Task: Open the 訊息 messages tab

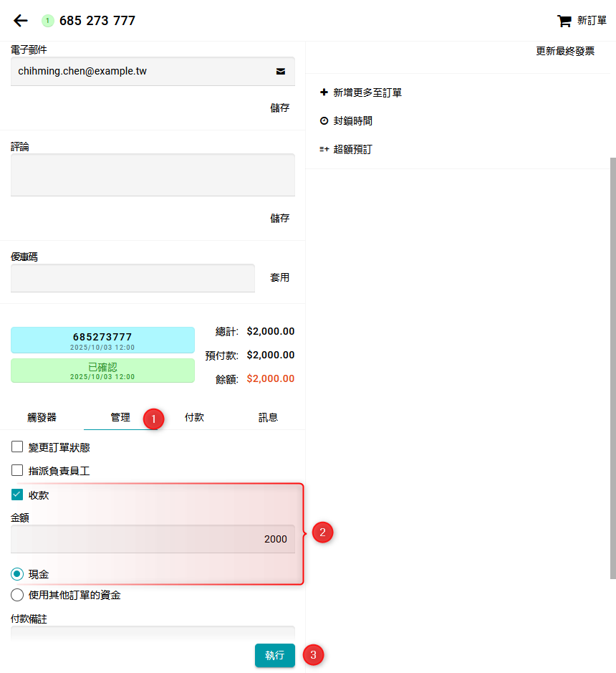Action: pyautogui.click(x=268, y=417)
